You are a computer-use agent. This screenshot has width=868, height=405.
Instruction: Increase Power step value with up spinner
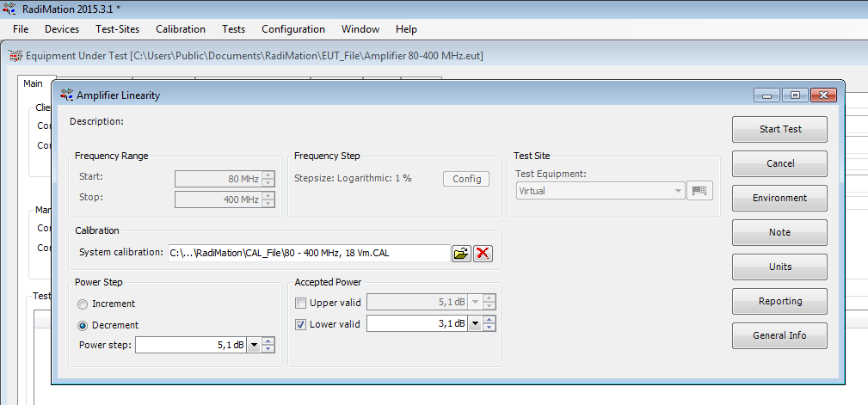point(268,341)
